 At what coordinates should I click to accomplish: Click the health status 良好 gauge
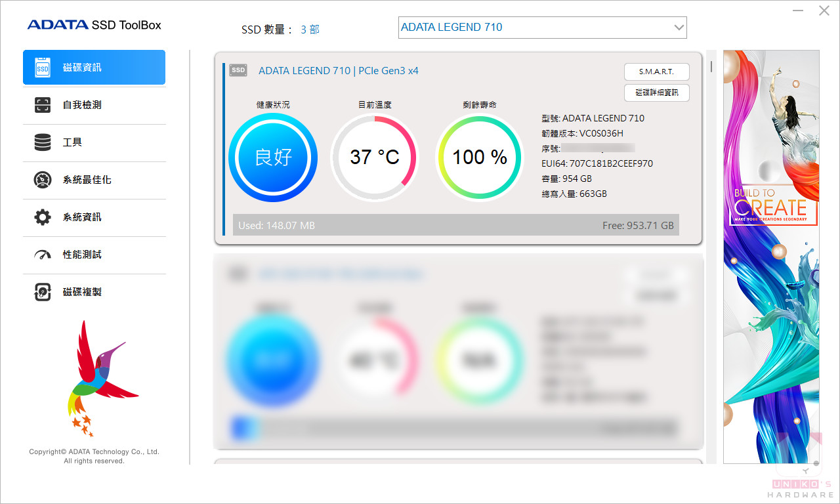coord(273,157)
